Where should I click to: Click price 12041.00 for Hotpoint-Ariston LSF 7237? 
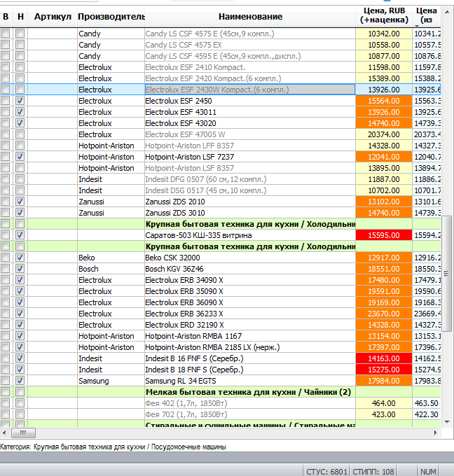tap(384, 157)
